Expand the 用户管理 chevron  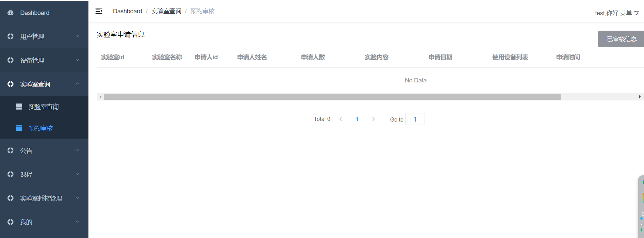tap(77, 36)
